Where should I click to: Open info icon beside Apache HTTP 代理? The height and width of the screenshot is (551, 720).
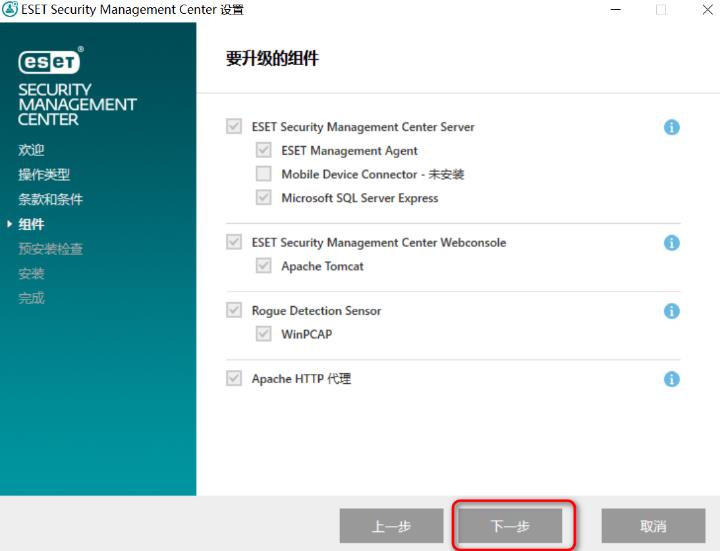pos(671,379)
